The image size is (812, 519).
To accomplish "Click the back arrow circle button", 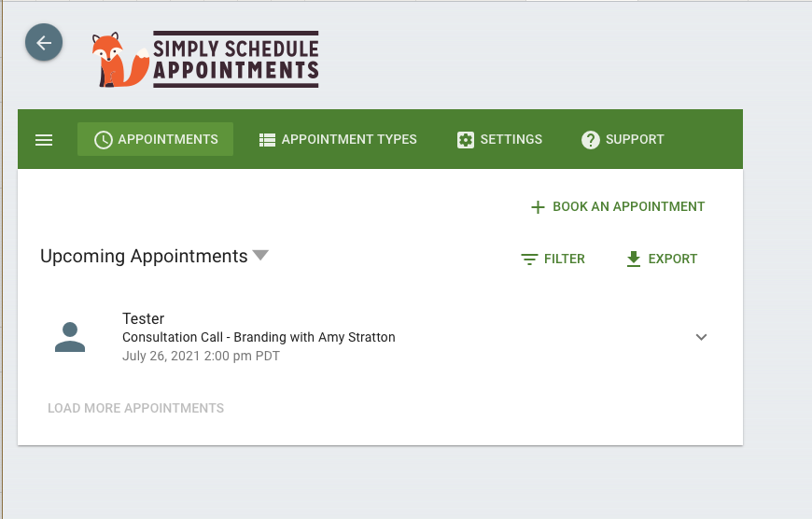I will 44,43.
